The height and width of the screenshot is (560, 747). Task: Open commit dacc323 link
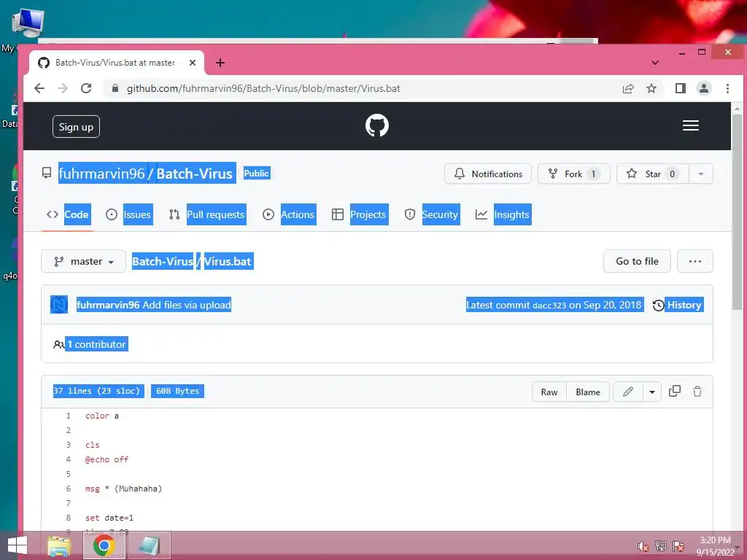point(549,306)
